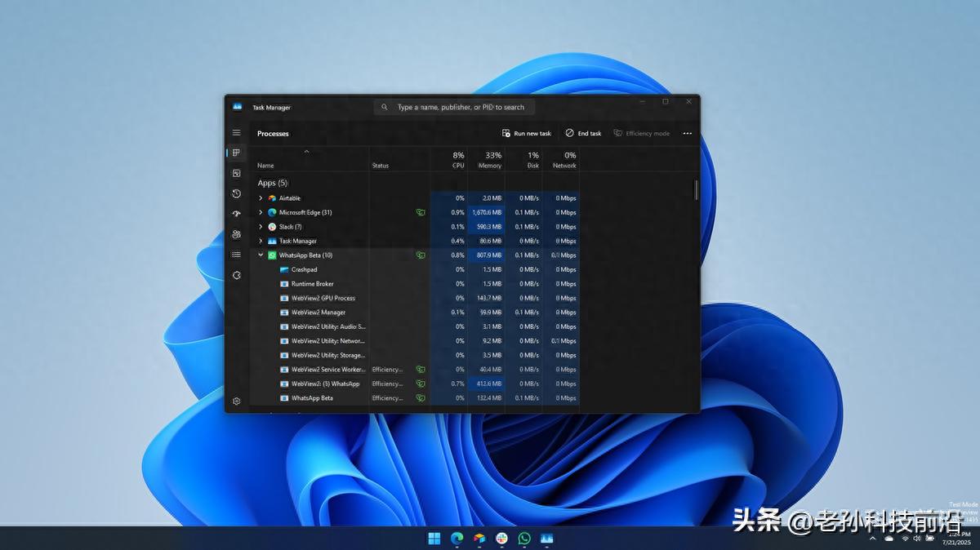The width and height of the screenshot is (980, 550).
Task: Click the Apps (5) group heading
Action: tap(273, 183)
